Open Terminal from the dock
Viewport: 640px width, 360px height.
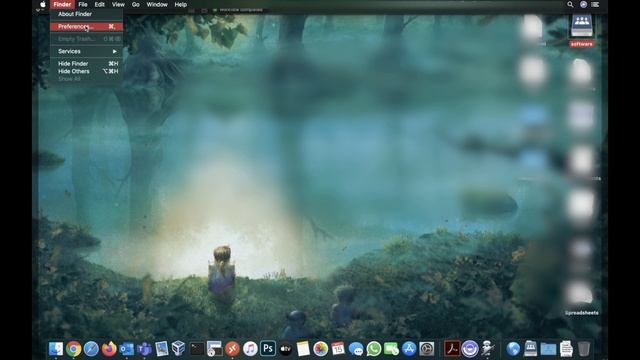pos(197,349)
